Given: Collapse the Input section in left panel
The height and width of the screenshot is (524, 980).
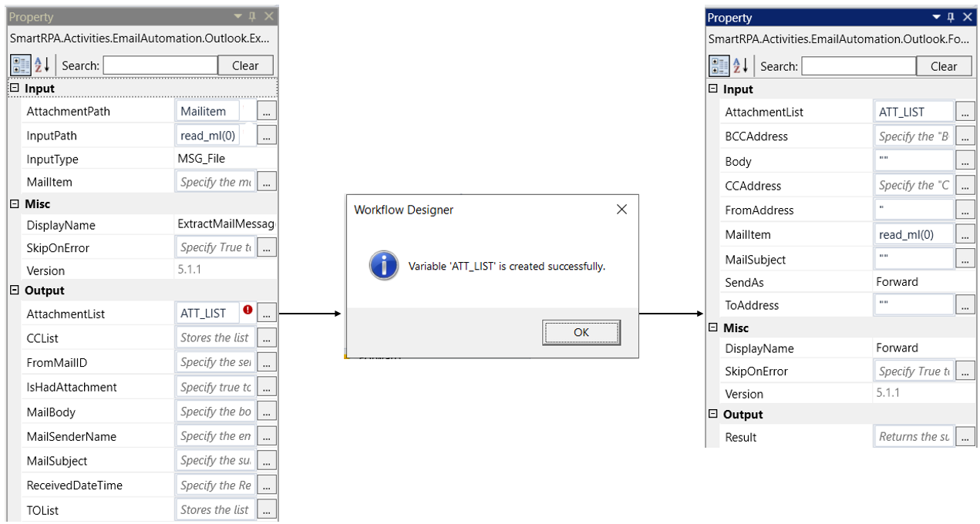Looking at the screenshot, I should pyautogui.click(x=14, y=89).
